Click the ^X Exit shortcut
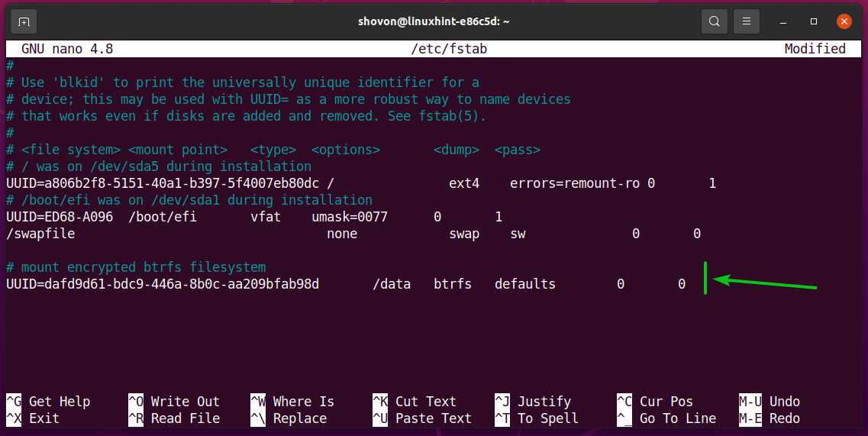 coord(37,418)
